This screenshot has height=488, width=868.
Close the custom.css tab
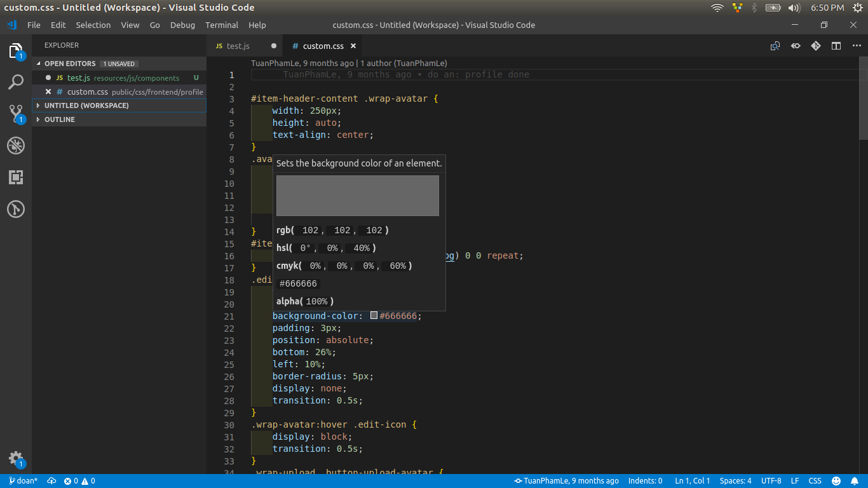point(353,46)
